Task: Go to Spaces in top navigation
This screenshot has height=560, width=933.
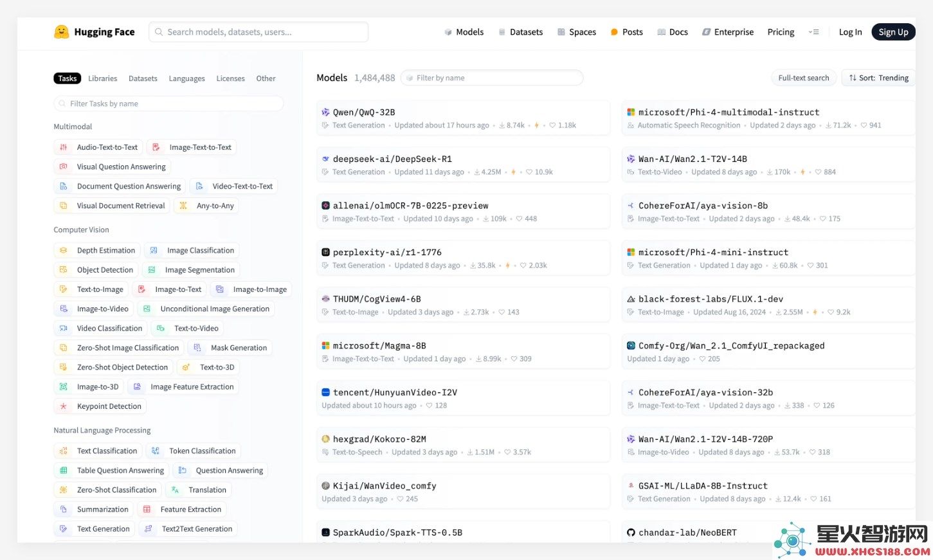Action: 577,32
